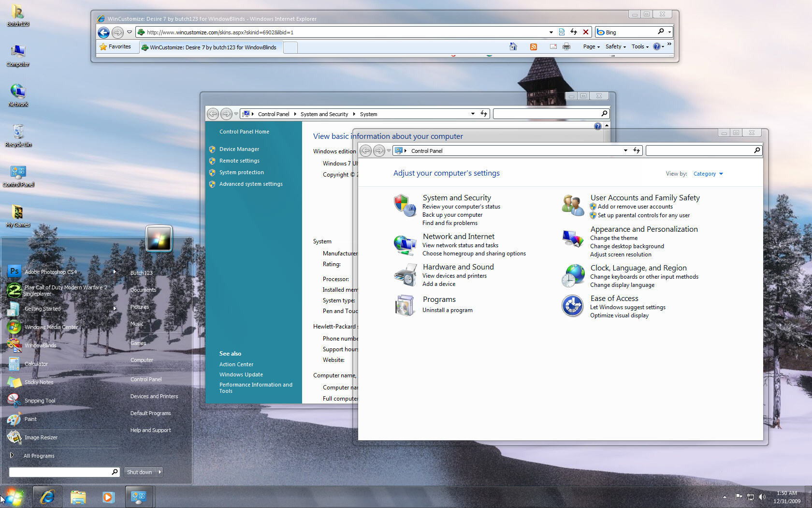Open the IE new tab button

[x=290, y=47]
